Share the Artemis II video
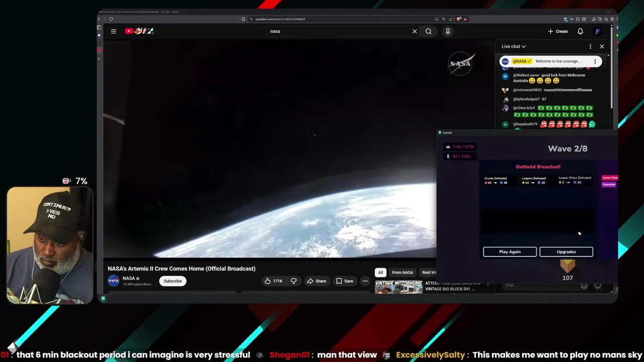This screenshot has height=362, width=644. pyautogui.click(x=316, y=281)
